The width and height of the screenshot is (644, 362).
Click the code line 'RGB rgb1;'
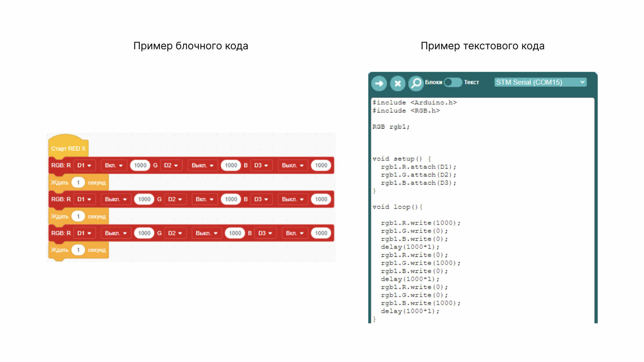point(391,127)
